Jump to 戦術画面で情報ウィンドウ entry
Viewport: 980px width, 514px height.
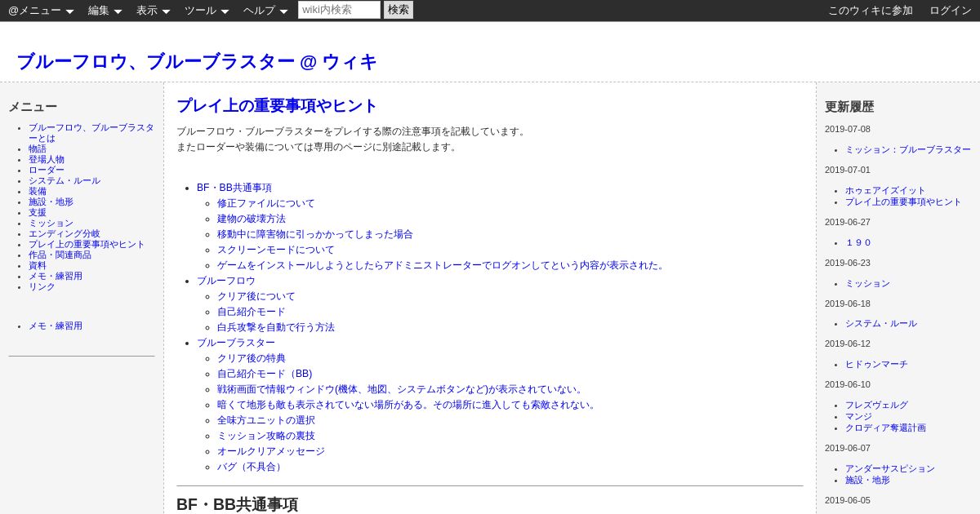pos(402,389)
